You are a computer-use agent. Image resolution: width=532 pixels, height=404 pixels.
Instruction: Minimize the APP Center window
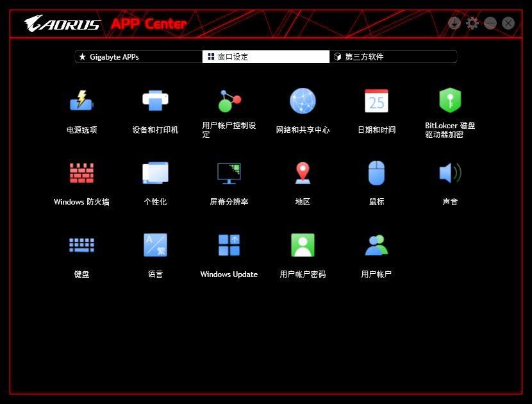[490, 24]
